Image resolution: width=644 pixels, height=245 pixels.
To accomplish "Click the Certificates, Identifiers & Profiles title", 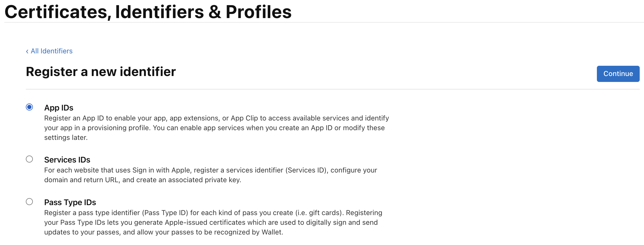I will (x=148, y=12).
